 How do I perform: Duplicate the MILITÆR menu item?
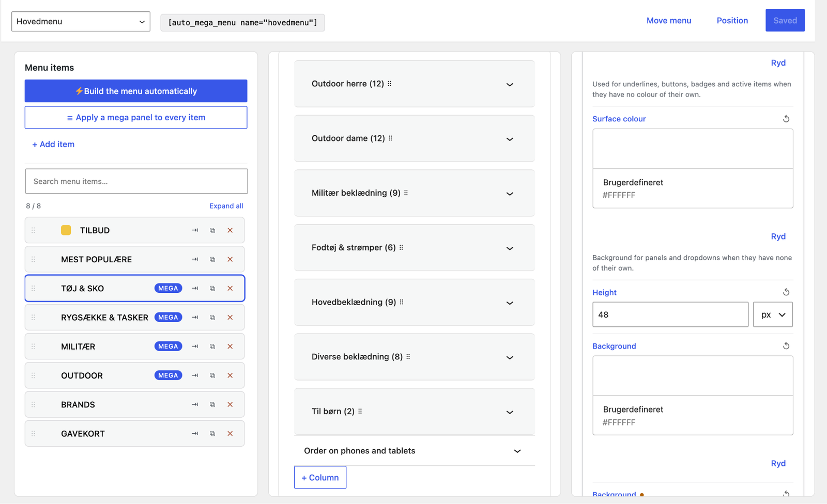[x=212, y=346]
